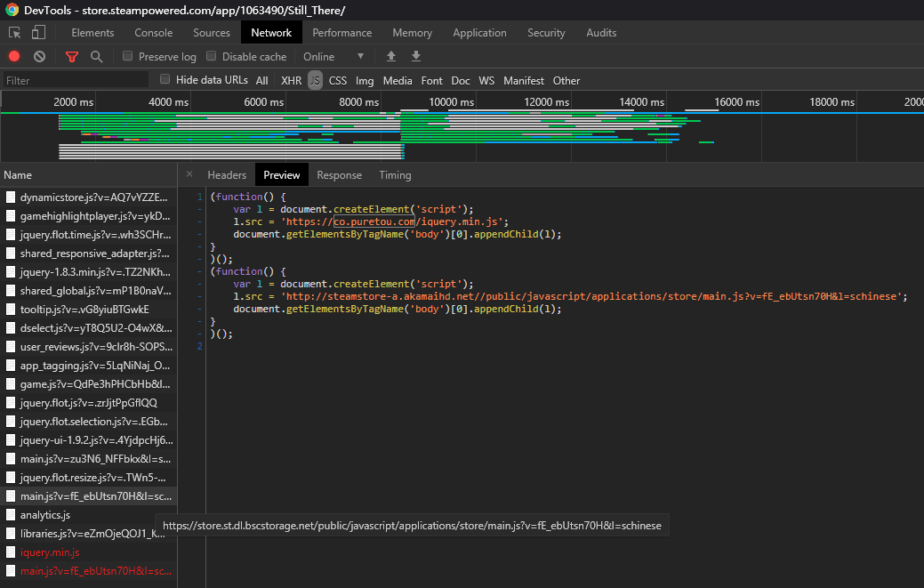This screenshot has width=924, height=588.
Task: Clear the network log
Action: pos(39,56)
